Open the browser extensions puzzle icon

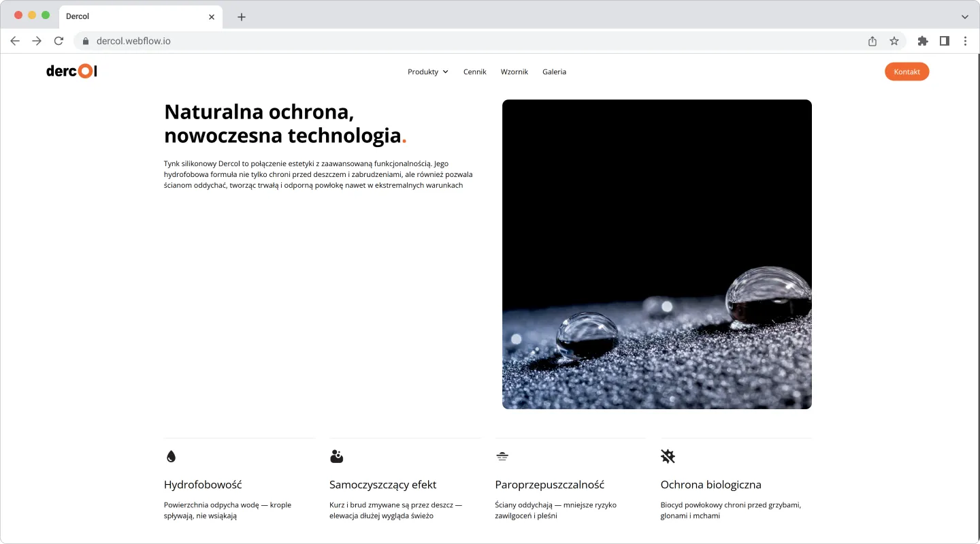point(923,41)
